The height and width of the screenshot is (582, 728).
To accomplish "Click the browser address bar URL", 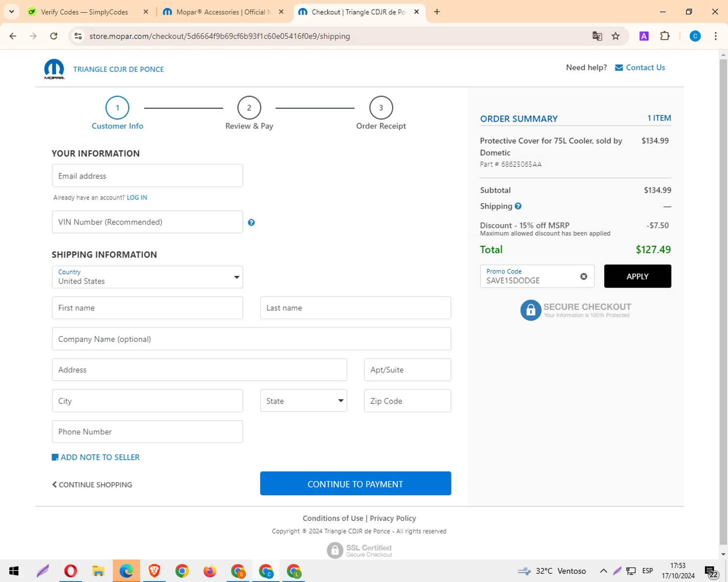I will click(x=219, y=36).
